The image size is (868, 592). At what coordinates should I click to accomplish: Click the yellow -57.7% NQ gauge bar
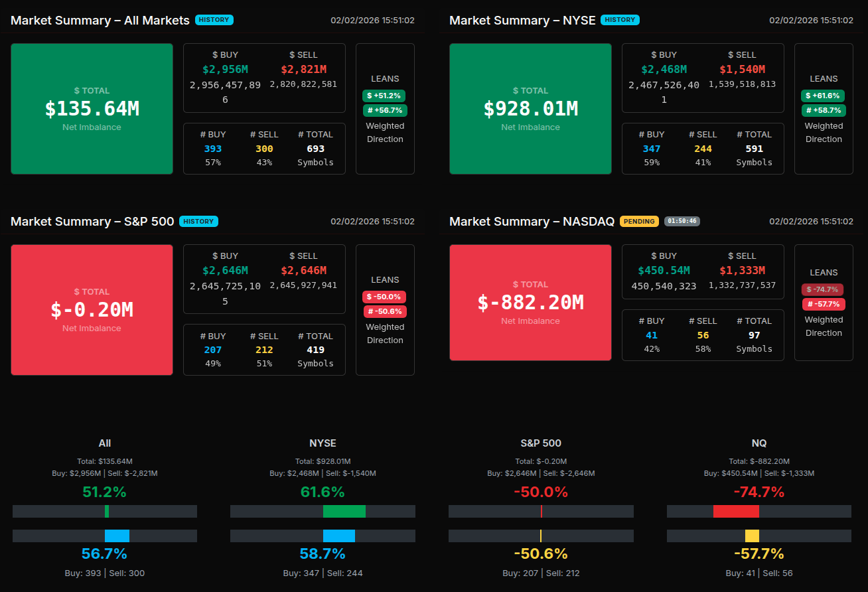pyautogui.click(x=752, y=536)
